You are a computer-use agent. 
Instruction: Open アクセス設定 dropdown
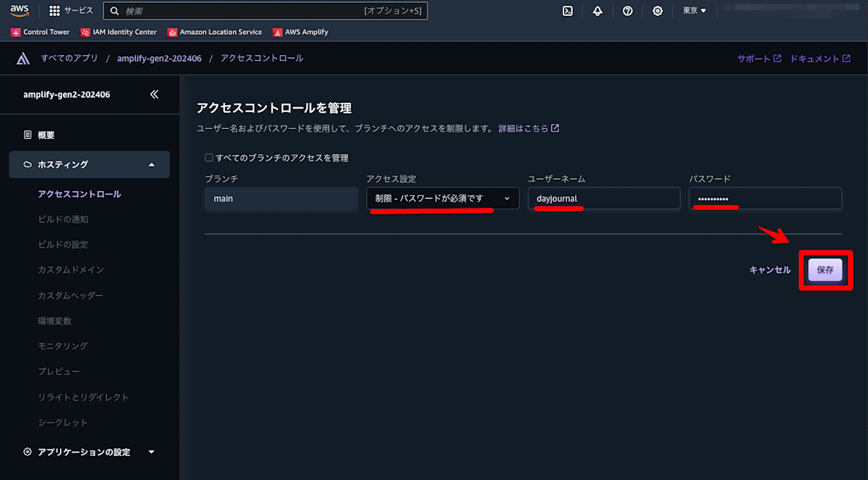click(443, 198)
